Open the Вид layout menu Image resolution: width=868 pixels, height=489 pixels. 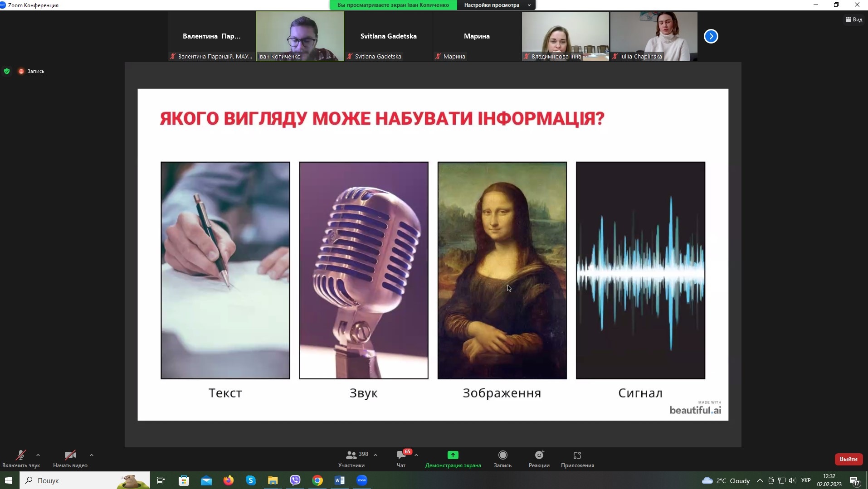pos(854,19)
